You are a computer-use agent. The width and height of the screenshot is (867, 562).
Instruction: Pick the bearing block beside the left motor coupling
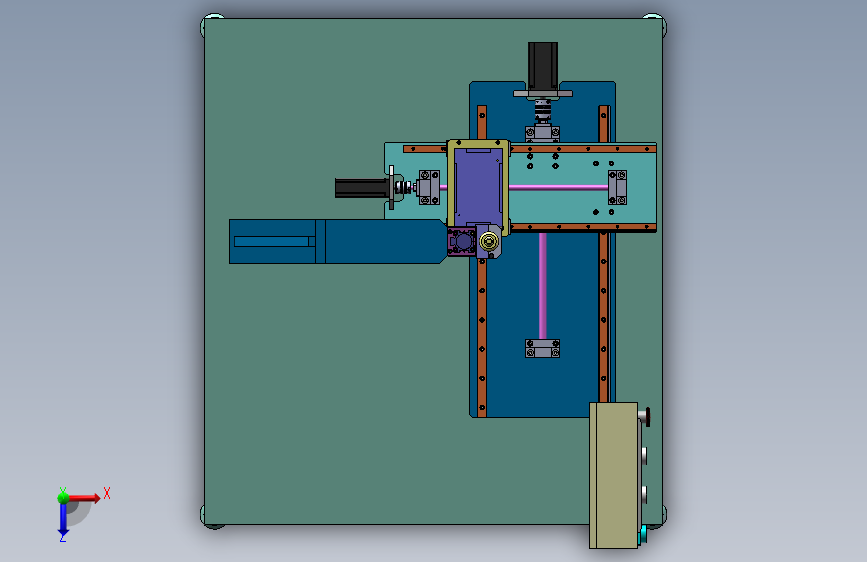coord(429,188)
